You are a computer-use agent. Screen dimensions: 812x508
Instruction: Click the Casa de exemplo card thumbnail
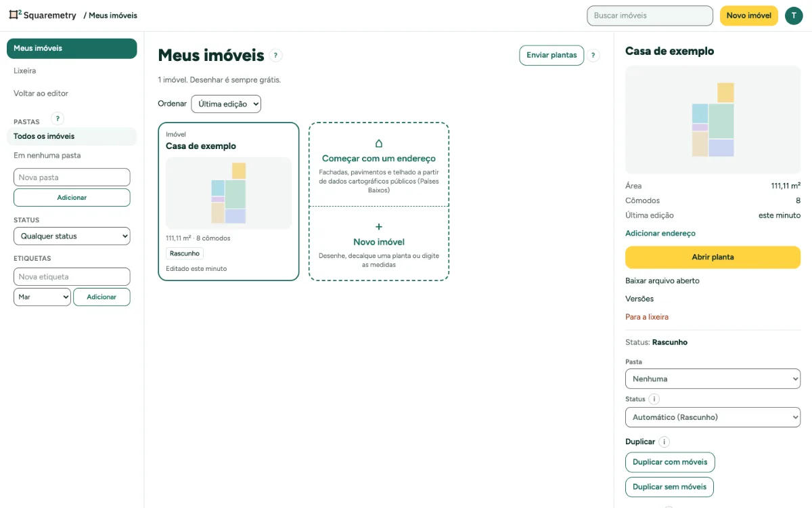(x=229, y=193)
